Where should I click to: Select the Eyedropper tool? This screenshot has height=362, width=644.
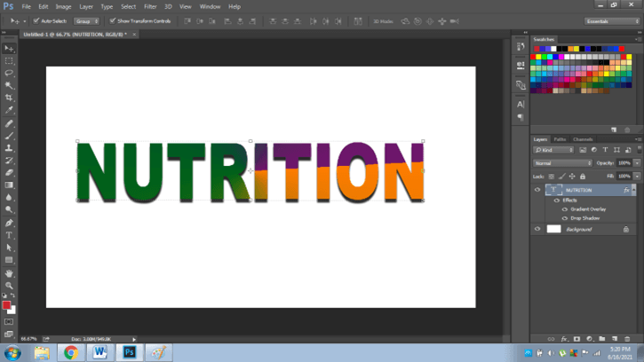coord(9,110)
